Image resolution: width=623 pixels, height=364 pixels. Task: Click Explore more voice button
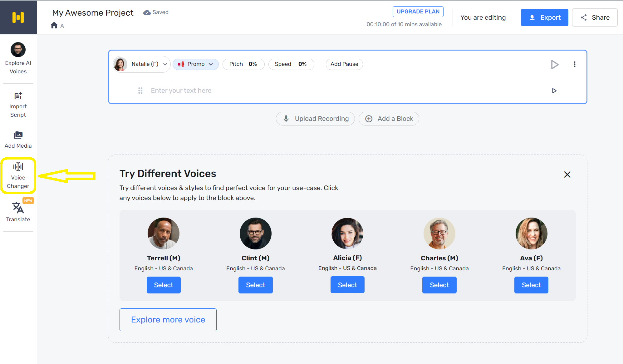pyautogui.click(x=168, y=319)
